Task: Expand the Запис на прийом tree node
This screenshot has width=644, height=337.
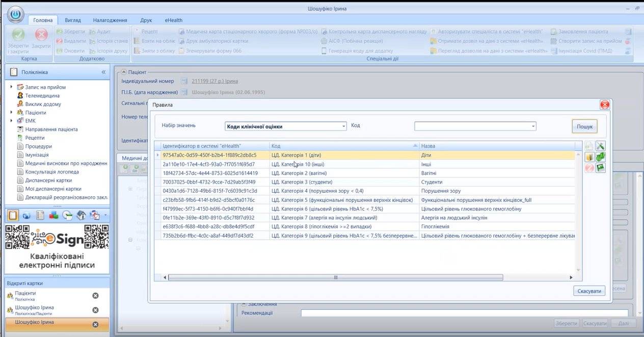Action: [x=12, y=87]
